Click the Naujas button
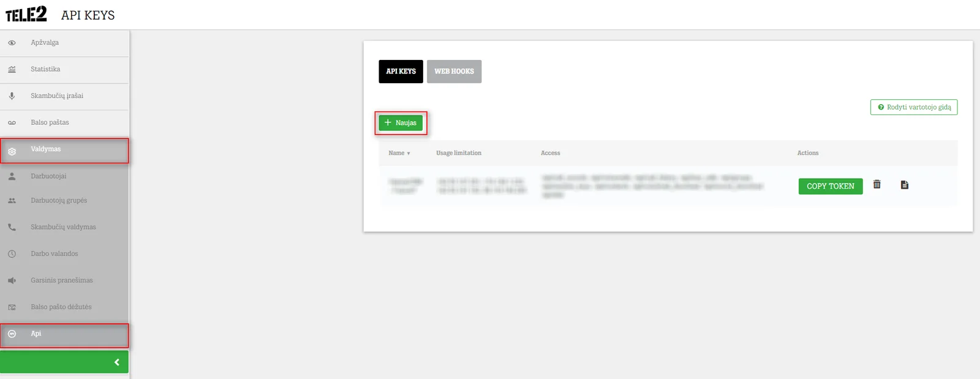The height and width of the screenshot is (379, 980). [x=401, y=123]
